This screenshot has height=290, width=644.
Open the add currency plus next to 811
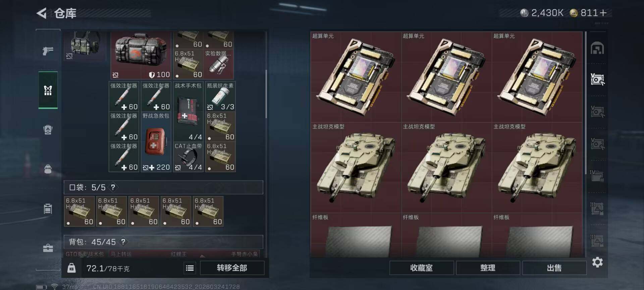(x=603, y=13)
